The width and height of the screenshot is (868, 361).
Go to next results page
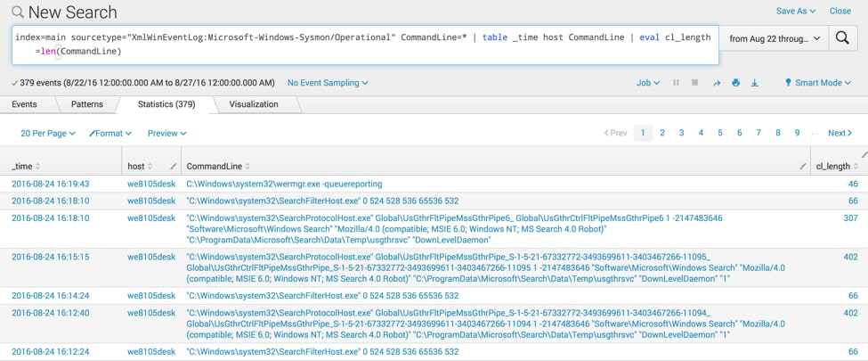point(840,133)
